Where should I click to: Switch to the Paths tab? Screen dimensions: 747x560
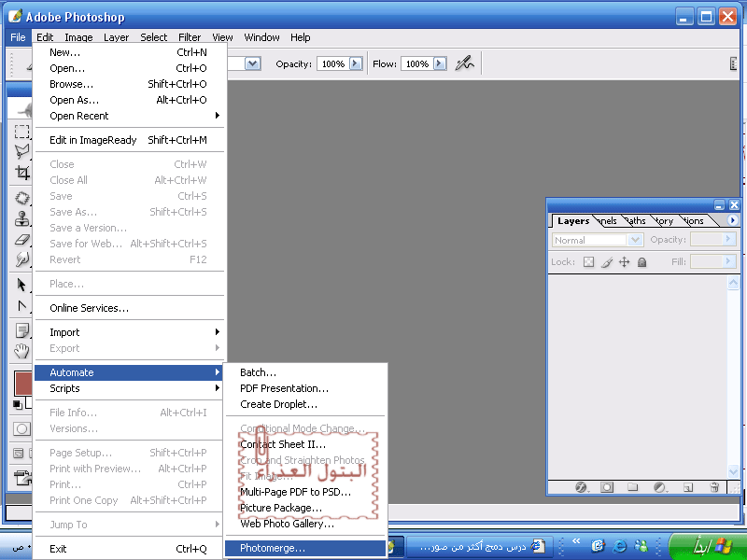point(636,221)
